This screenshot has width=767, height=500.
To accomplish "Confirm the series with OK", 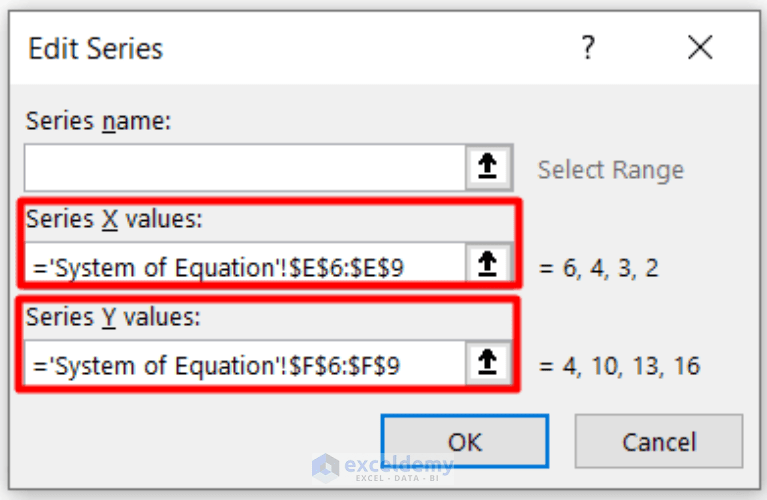I will (x=464, y=441).
